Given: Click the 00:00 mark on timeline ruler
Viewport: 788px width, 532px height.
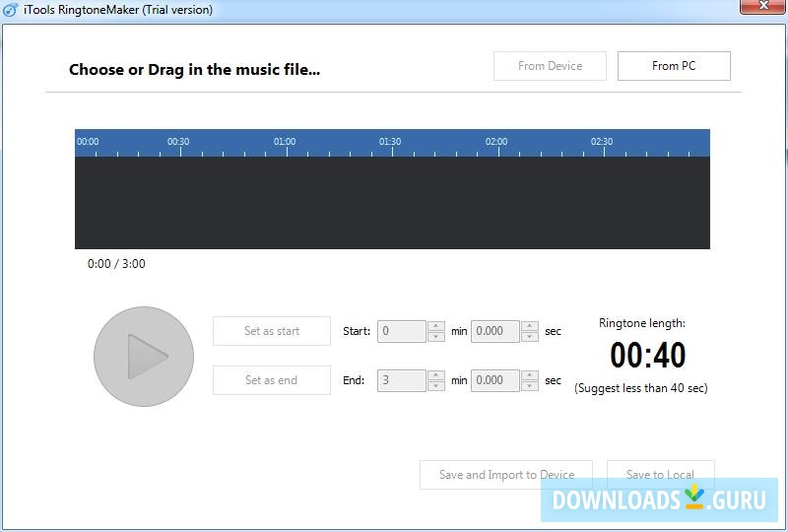Looking at the screenshot, I should coord(88,142).
